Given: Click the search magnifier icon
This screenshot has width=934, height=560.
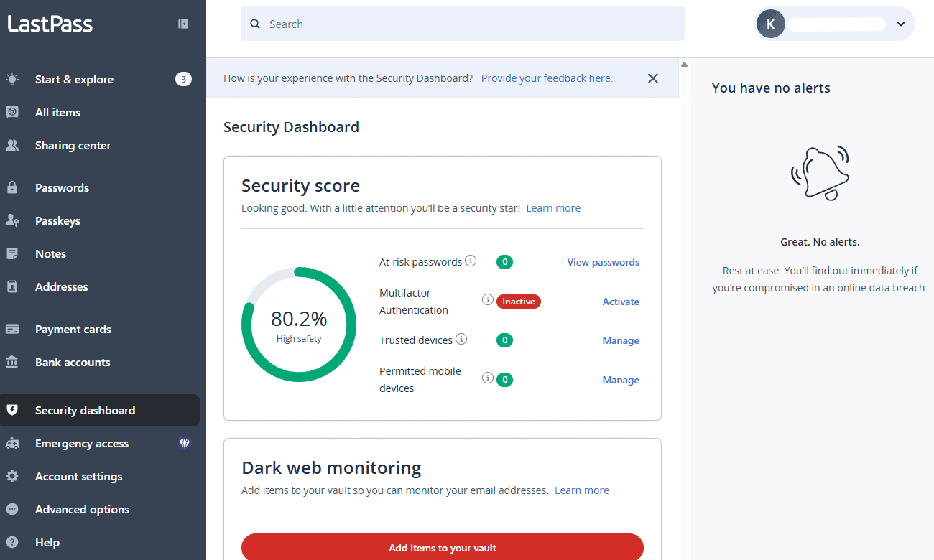Looking at the screenshot, I should [x=254, y=24].
